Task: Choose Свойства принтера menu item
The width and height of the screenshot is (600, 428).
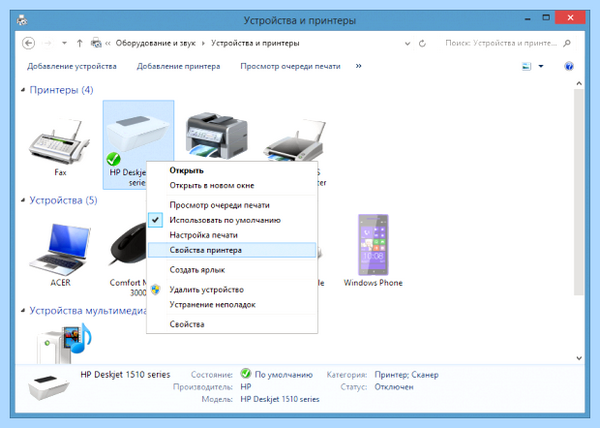Action: (x=232, y=250)
